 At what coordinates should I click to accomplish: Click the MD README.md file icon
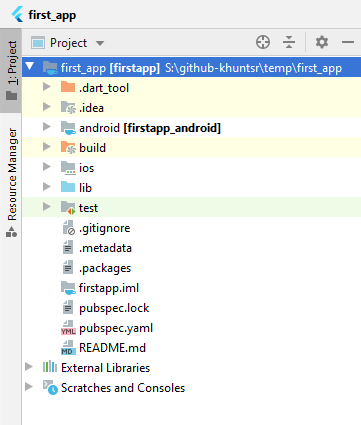click(x=68, y=348)
